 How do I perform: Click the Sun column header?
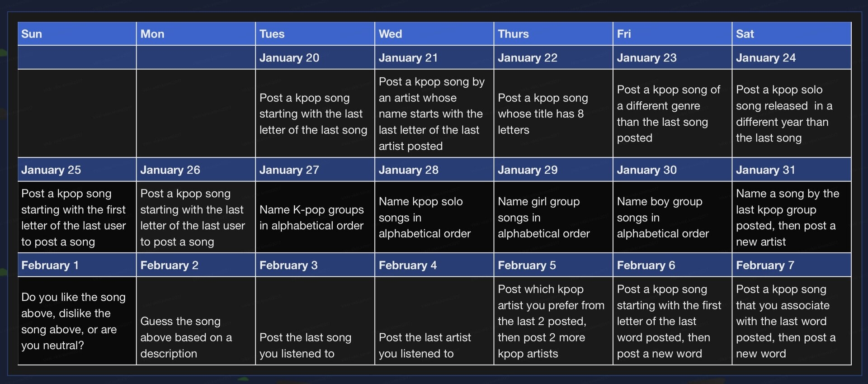coord(77,33)
